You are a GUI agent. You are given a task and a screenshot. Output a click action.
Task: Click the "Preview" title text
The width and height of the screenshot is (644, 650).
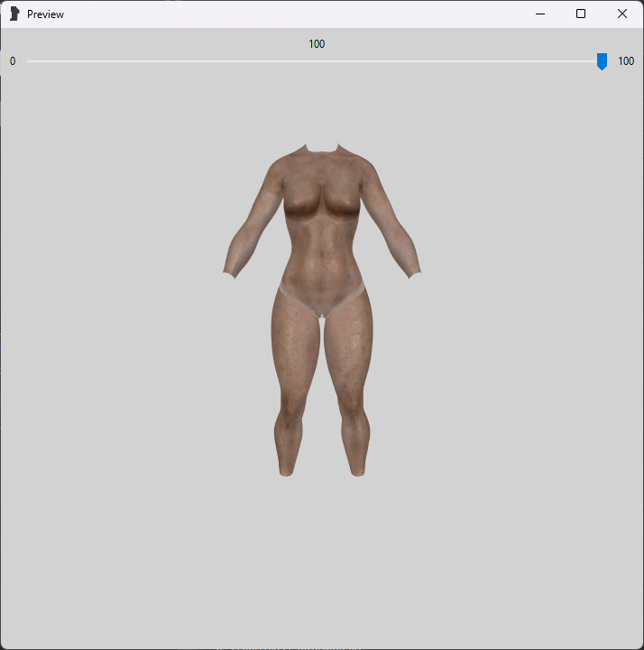point(45,14)
